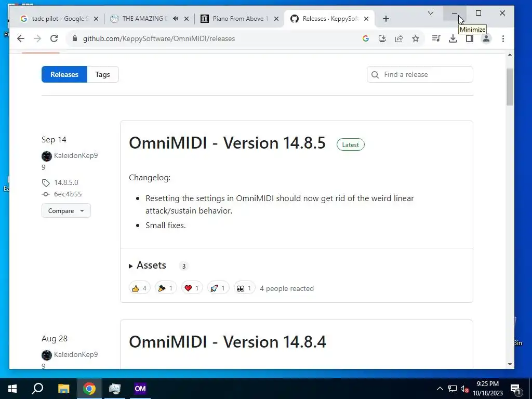Open network status tray icon
The height and width of the screenshot is (399, 532).
point(453,389)
